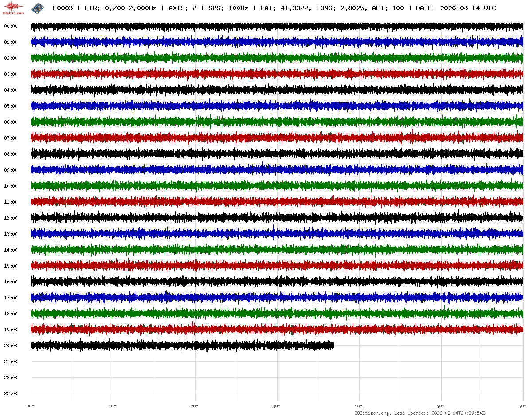
Task: Click the 18:00 hour label
Action: pos(11,314)
